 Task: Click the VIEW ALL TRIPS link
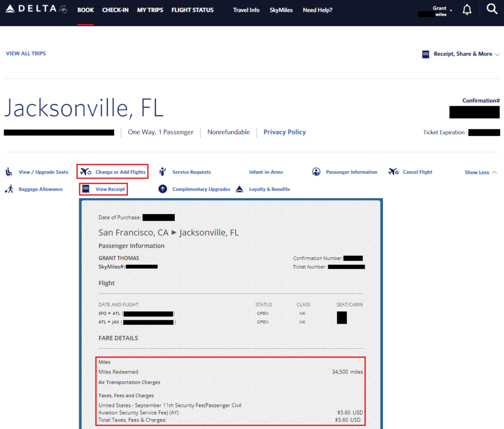coord(26,53)
